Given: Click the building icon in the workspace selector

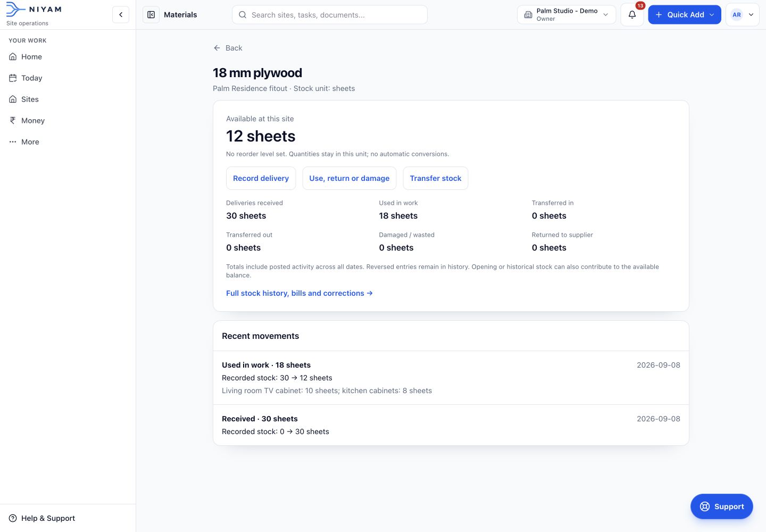Looking at the screenshot, I should click(x=528, y=15).
